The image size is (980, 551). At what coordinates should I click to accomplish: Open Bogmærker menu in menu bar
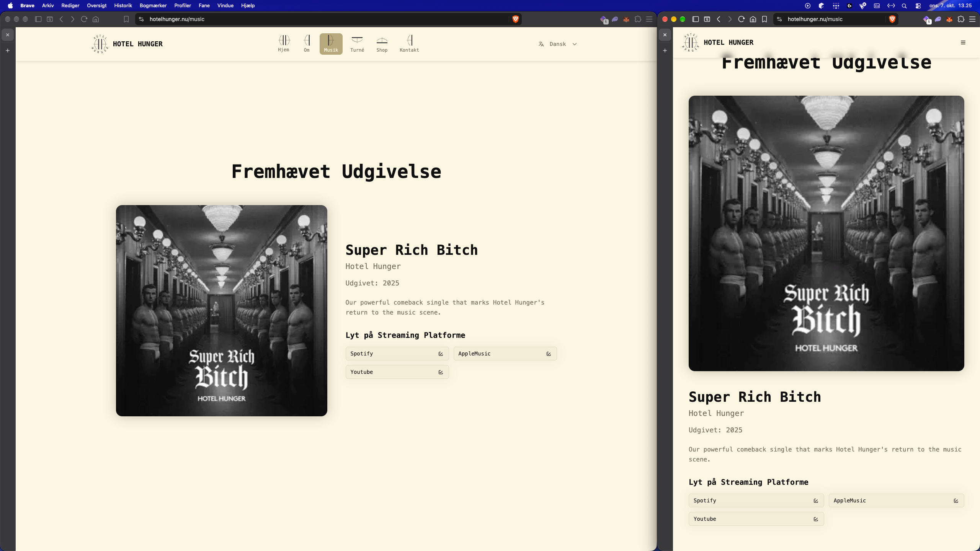point(153,5)
